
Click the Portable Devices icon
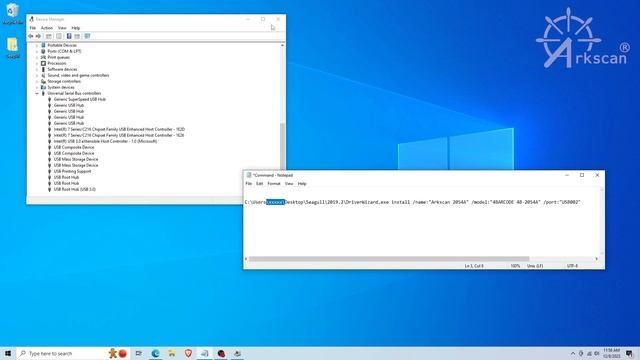pos(43,45)
